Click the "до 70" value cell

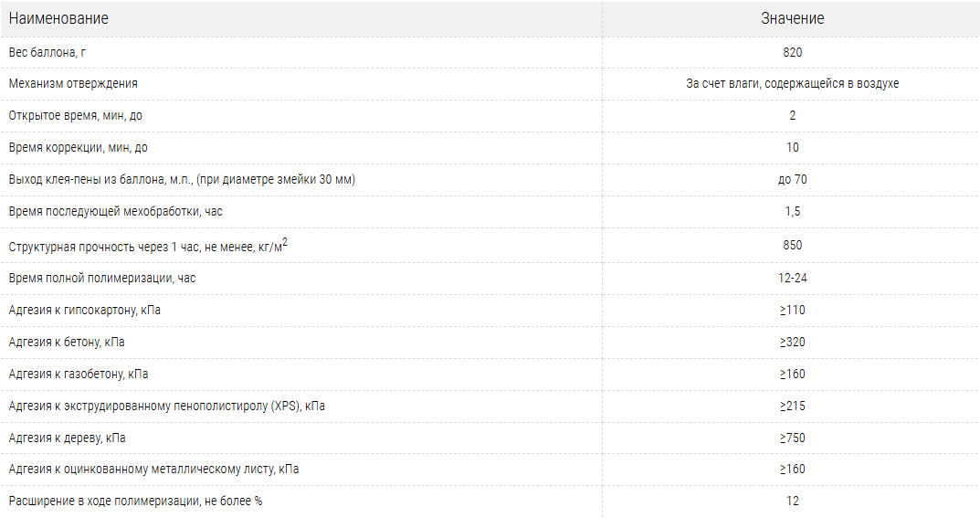click(792, 179)
